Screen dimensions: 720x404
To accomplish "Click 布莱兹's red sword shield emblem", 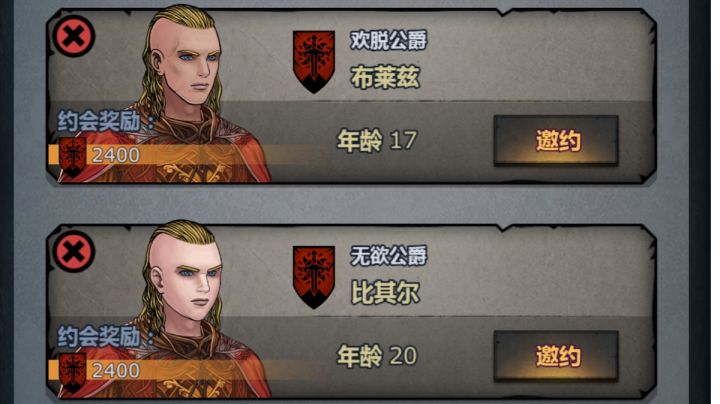I will [314, 62].
